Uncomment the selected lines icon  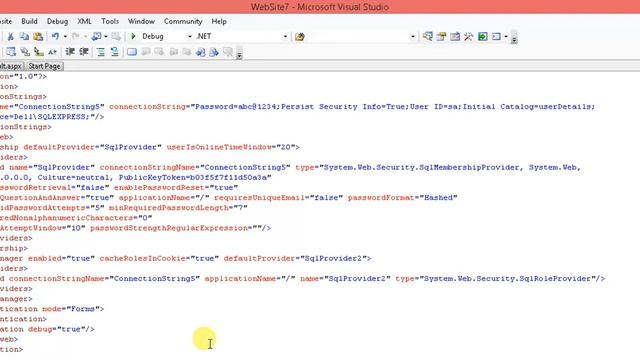(x=114, y=52)
